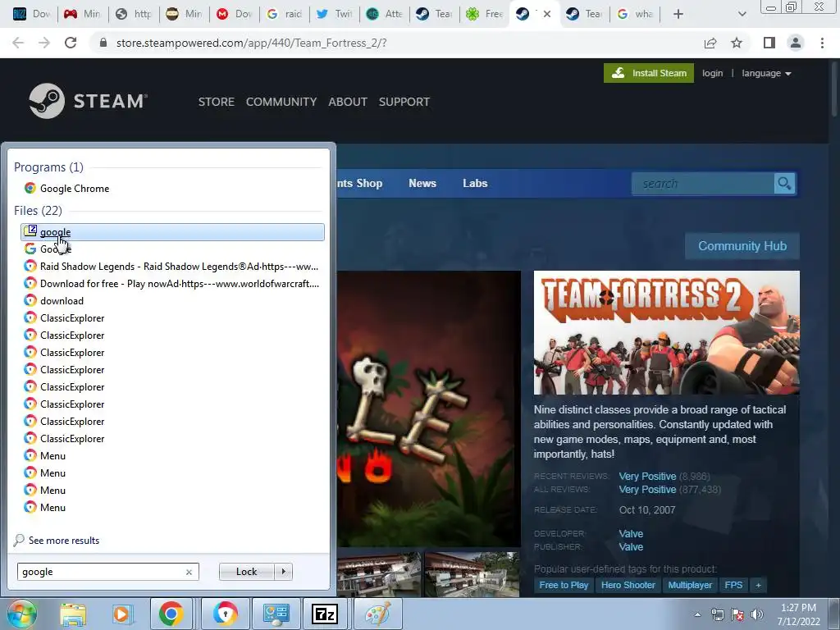Show hidden system tray icons
Image resolution: width=840 pixels, height=630 pixels.
tap(697, 614)
